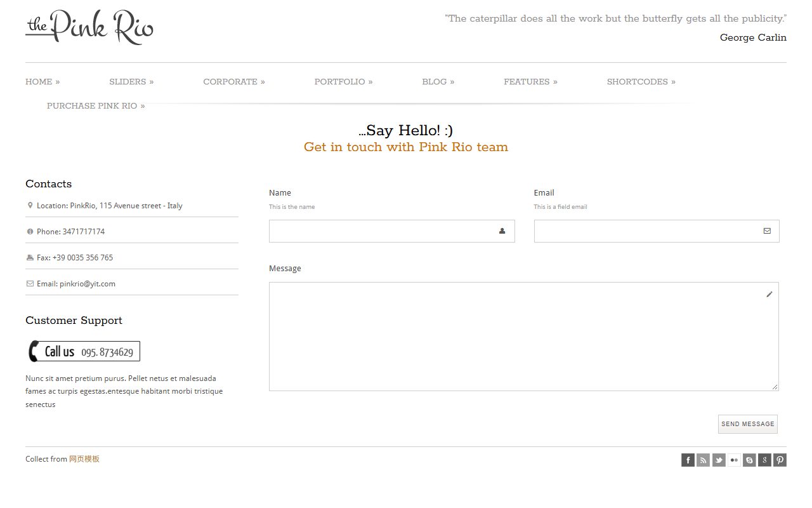Open the Pinterest social icon
Image resolution: width=812 pixels, height=508 pixels.
[x=780, y=460]
